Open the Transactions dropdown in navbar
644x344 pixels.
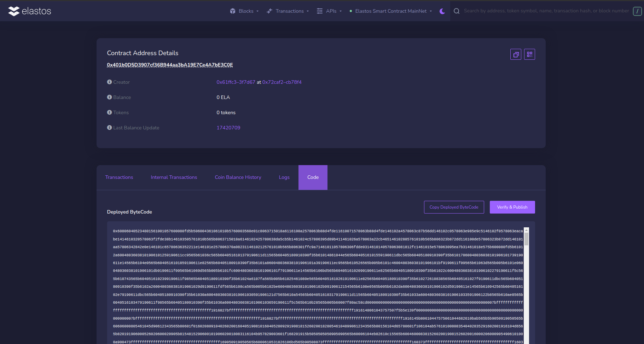[x=288, y=11]
